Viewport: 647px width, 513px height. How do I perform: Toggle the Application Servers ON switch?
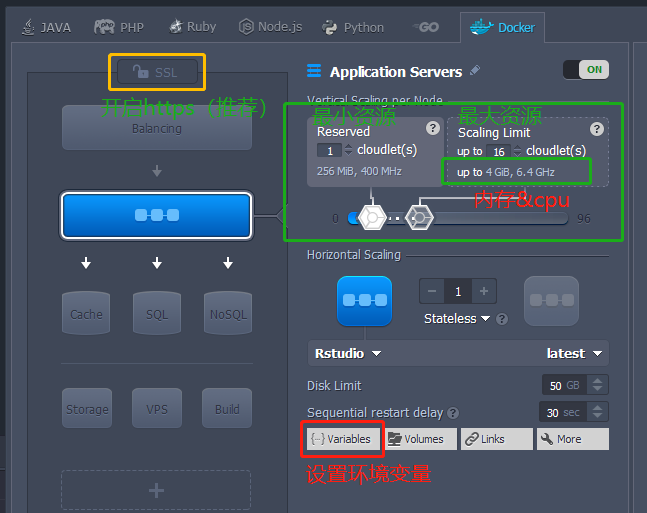tap(586, 70)
